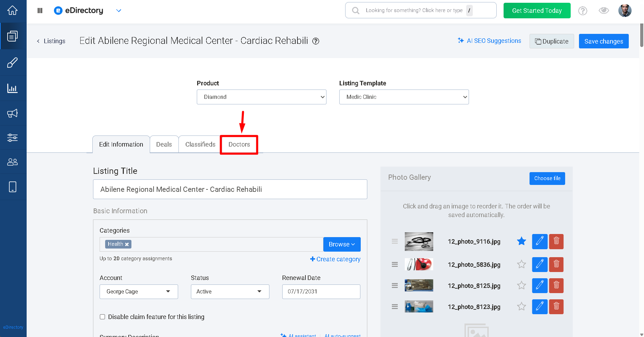
Task: Open the users accounts sidebar icon
Action: tap(12, 162)
